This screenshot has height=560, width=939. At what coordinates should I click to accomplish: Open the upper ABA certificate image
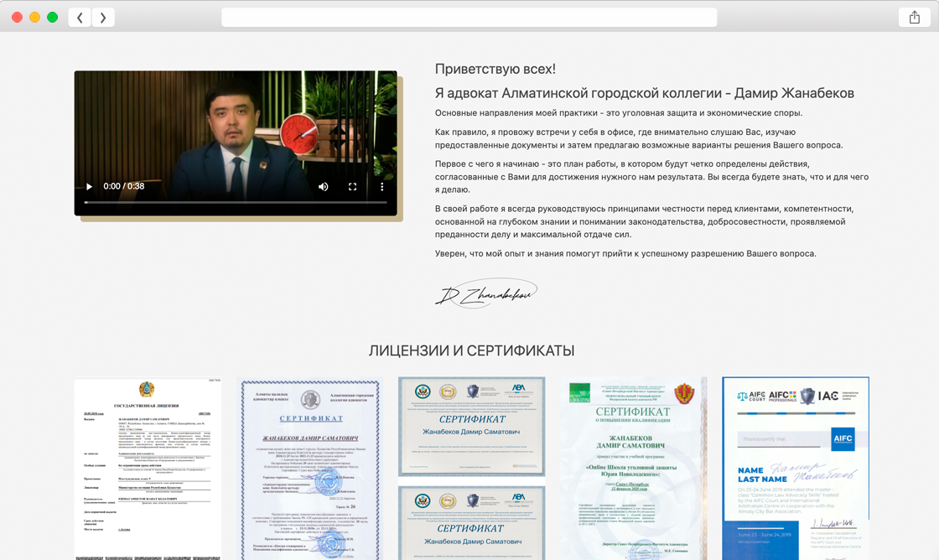click(x=471, y=426)
